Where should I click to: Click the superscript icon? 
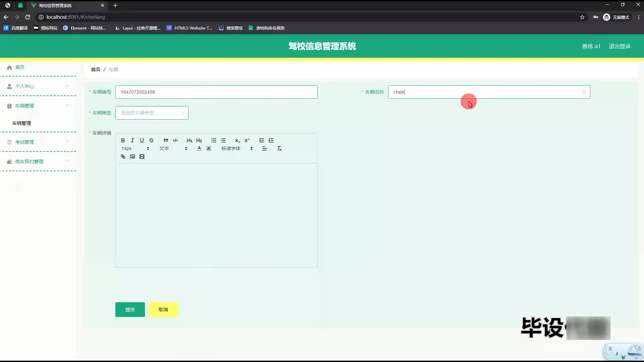247,140
